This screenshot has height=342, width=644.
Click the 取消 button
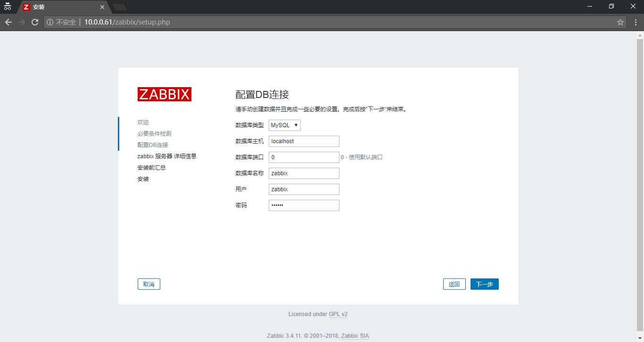tap(149, 284)
